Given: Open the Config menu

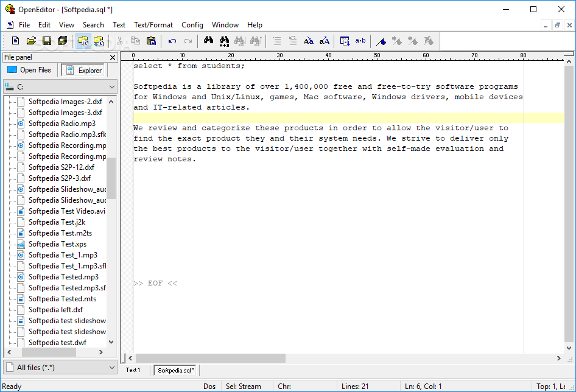Looking at the screenshot, I should click(x=192, y=25).
